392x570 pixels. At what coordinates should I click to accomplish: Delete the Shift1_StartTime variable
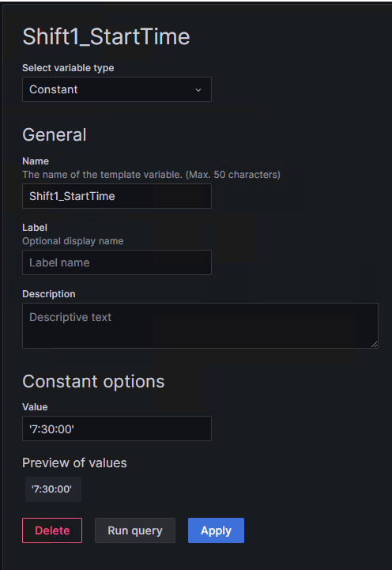point(52,530)
